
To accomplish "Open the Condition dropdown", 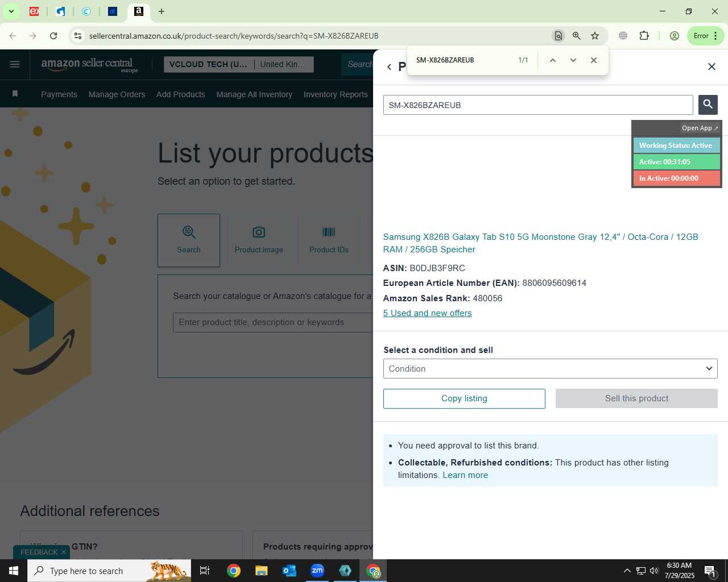I will pos(550,369).
